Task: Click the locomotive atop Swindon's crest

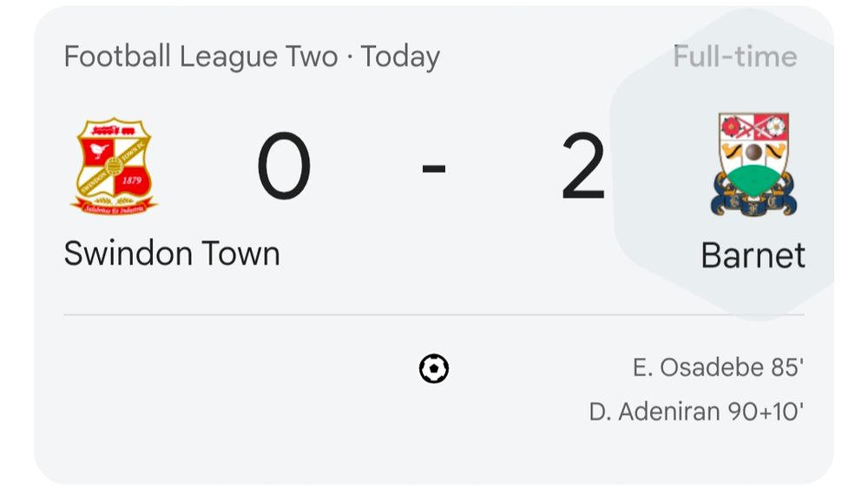Action: click(x=114, y=130)
